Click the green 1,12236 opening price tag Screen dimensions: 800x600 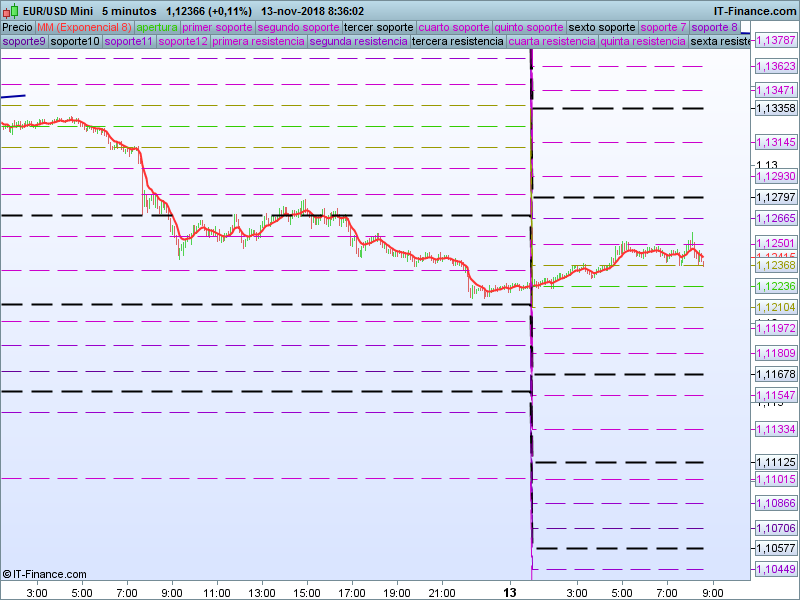click(x=776, y=286)
